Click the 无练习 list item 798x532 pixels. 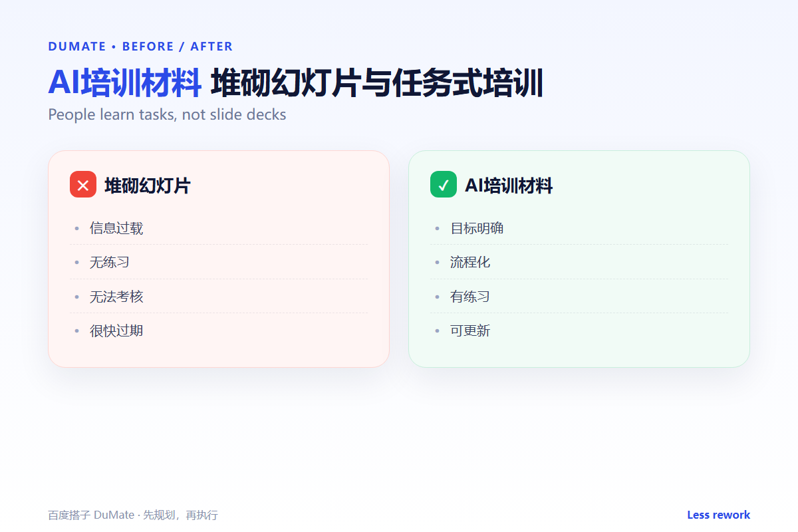(219, 262)
